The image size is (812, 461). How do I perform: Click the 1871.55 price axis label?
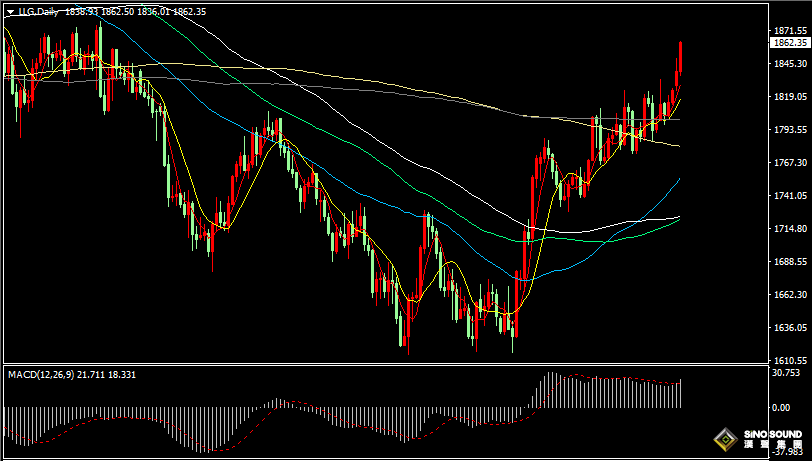point(790,31)
